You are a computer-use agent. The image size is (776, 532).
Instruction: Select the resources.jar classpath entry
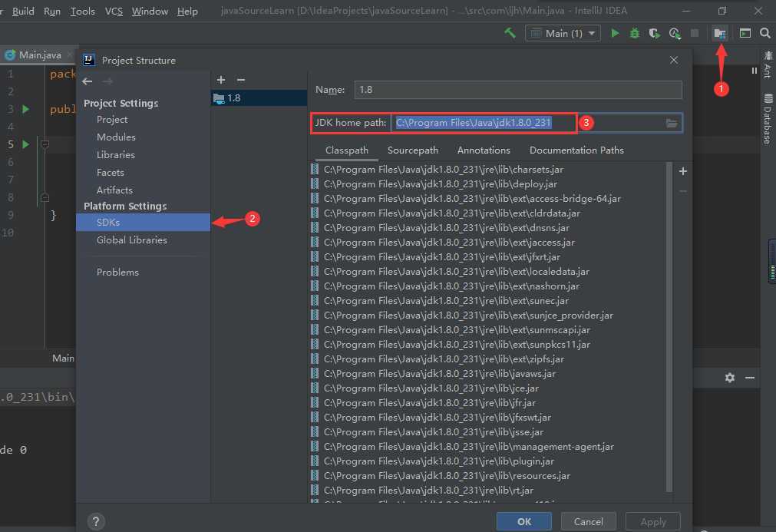[x=447, y=476]
